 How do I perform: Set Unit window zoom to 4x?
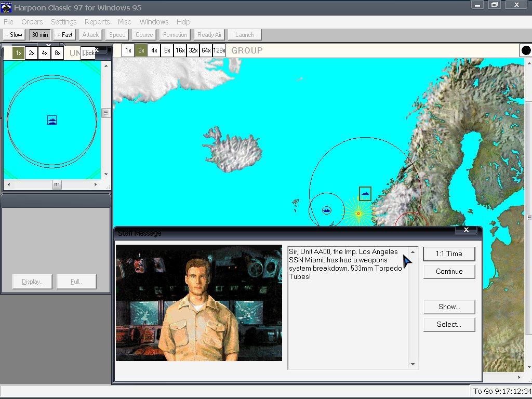[45, 53]
